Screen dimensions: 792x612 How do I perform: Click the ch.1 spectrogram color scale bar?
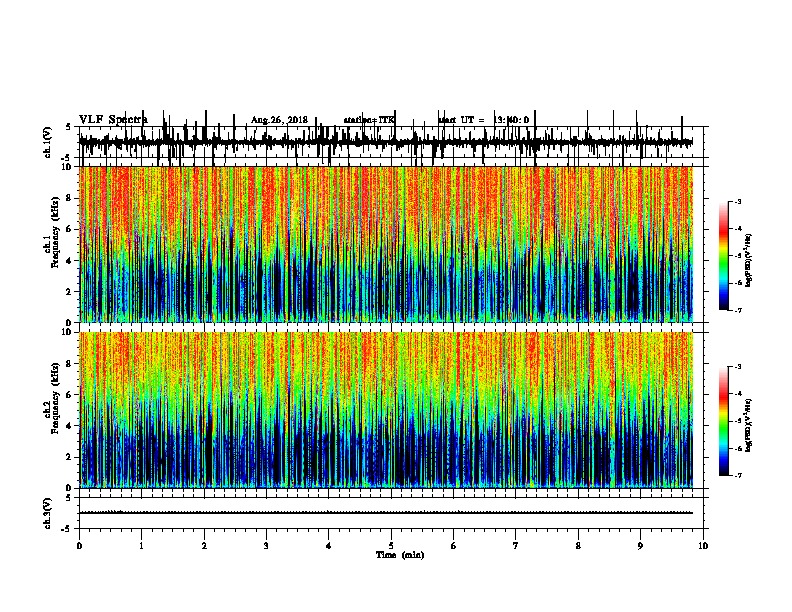point(724,256)
